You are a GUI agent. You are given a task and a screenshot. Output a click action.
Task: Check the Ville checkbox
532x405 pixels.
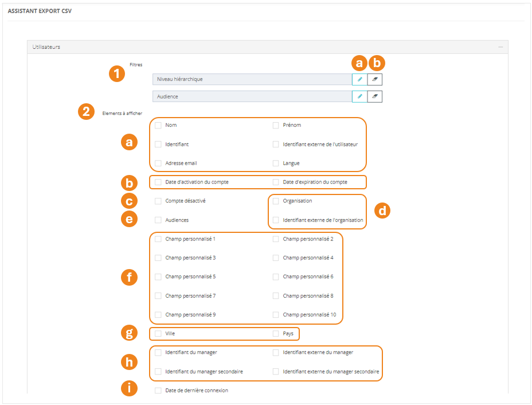(x=158, y=333)
